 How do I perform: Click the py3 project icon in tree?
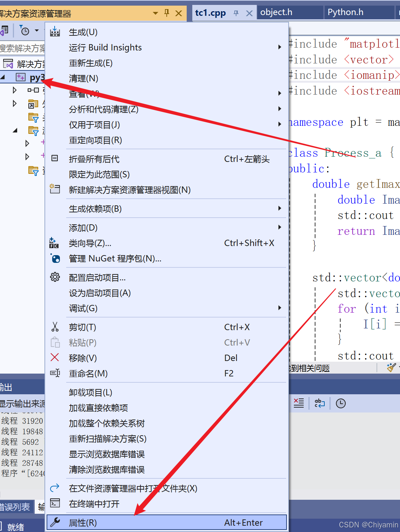coord(21,77)
